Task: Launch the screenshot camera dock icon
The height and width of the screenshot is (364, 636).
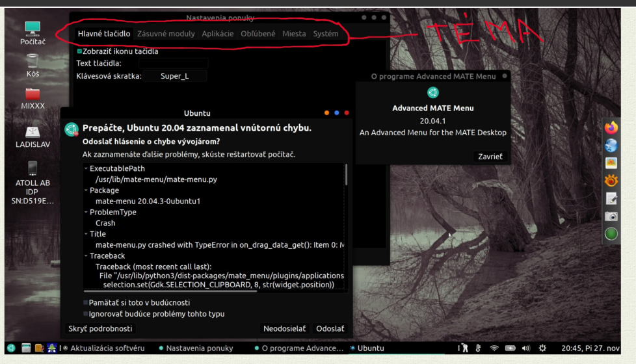Action: click(x=611, y=216)
